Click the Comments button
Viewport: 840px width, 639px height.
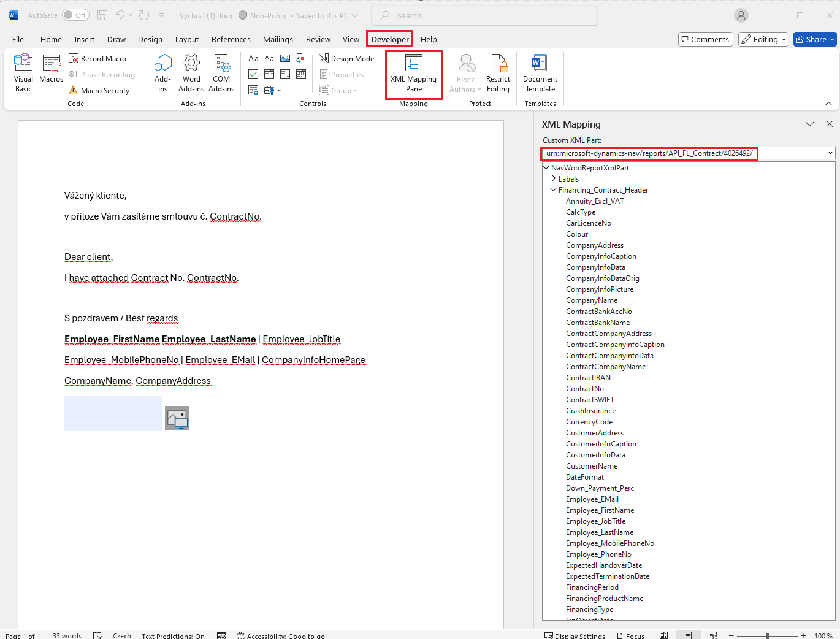point(705,40)
